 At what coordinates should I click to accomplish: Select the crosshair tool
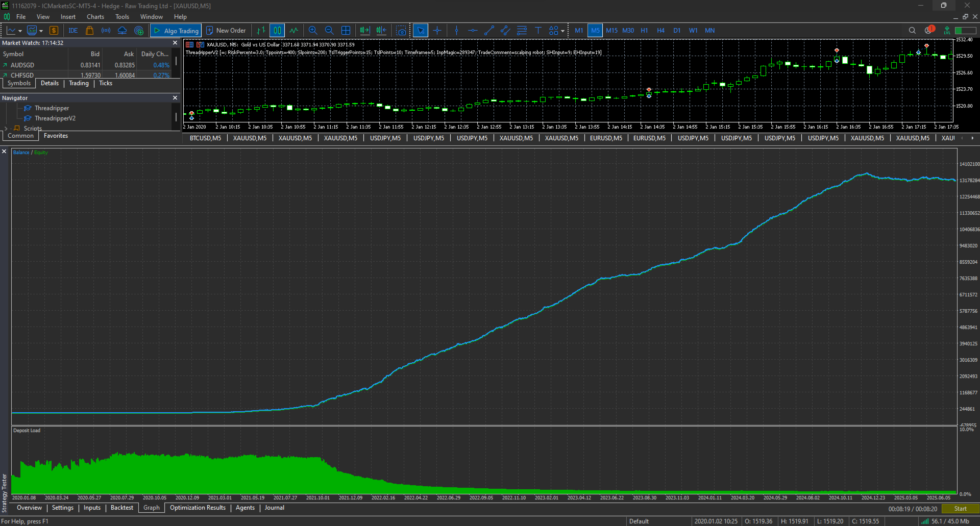point(437,31)
